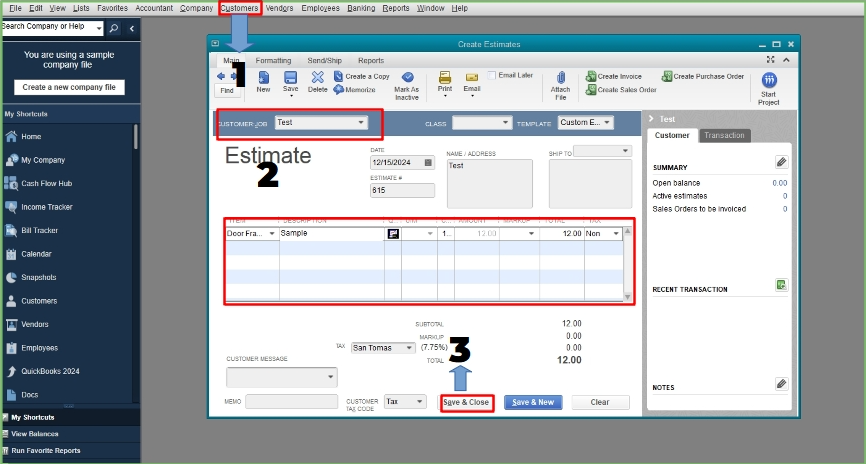Screen dimensions: 866x464
Task: Open the Ship To dropdown
Action: tap(625, 151)
